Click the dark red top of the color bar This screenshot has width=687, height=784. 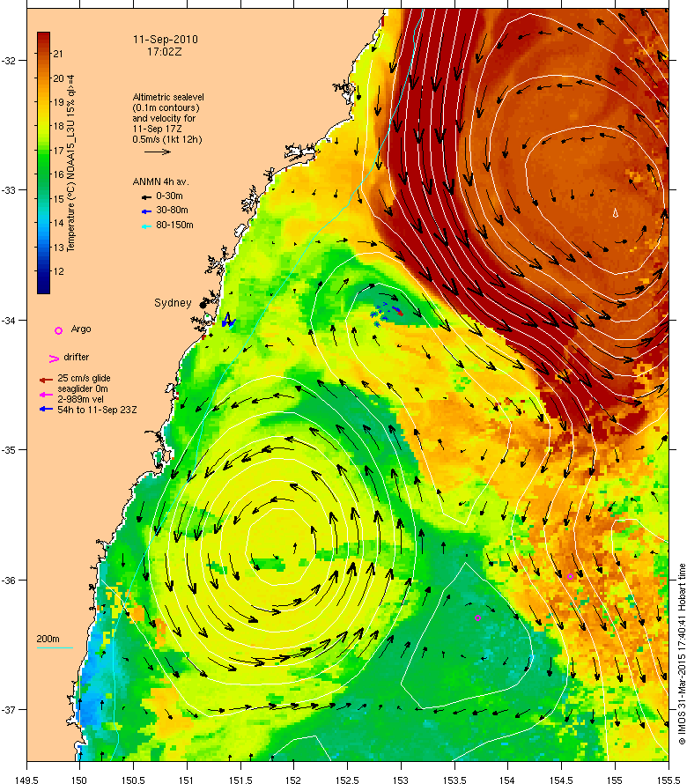click(43, 38)
